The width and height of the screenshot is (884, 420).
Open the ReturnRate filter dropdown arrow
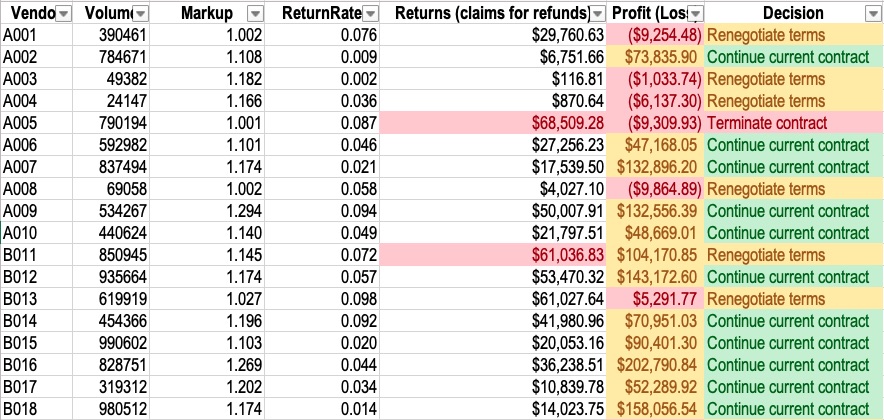pyautogui.click(x=371, y=14)
